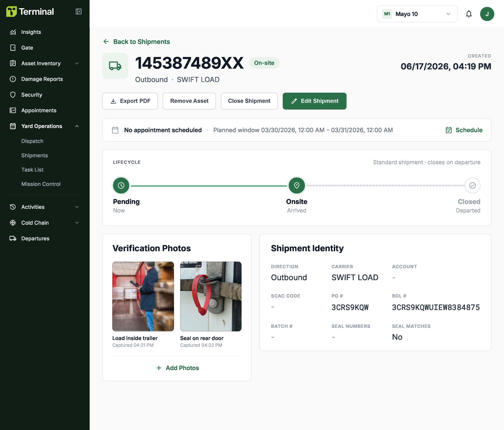Screen dimensions: 504x430
Task: Click the Departures truck icon
Action: 13,238
